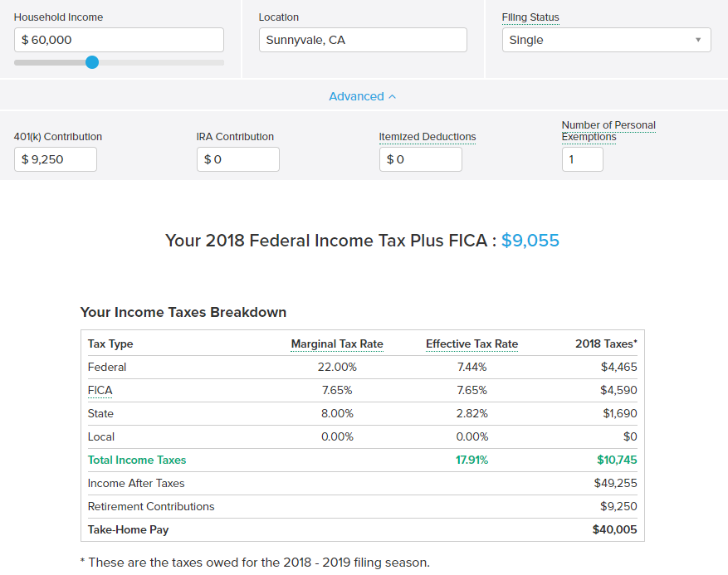Click the Number of Personal Exemptions field
The width and height of the screenshot is (728, 575).
[x=583, y=159]
